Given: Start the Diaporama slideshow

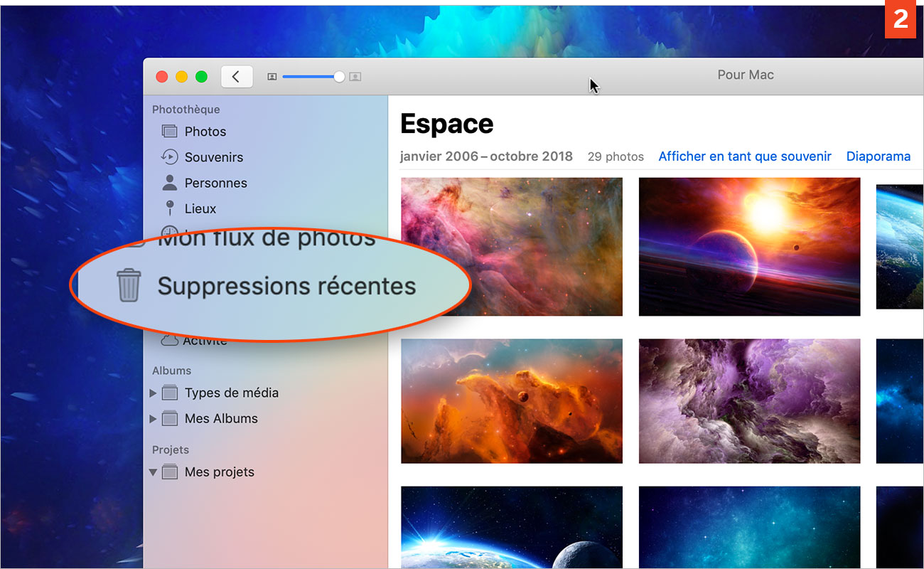Looking at the screenshot, I should click(x=879, y=156).
